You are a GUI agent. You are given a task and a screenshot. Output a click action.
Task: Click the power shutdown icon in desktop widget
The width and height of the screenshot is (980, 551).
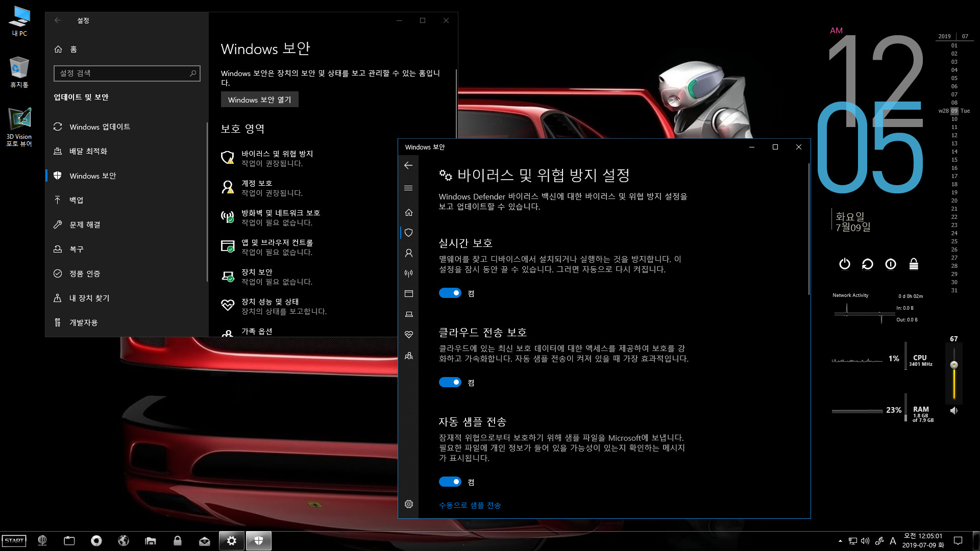(x=845, y=264)
